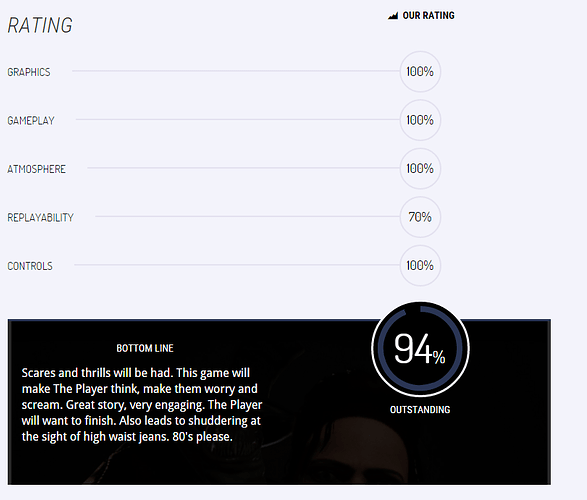Viewport: 587px width, 500px height.
Task: Click the bottom line summary paragraph
Action: [142, 405]
